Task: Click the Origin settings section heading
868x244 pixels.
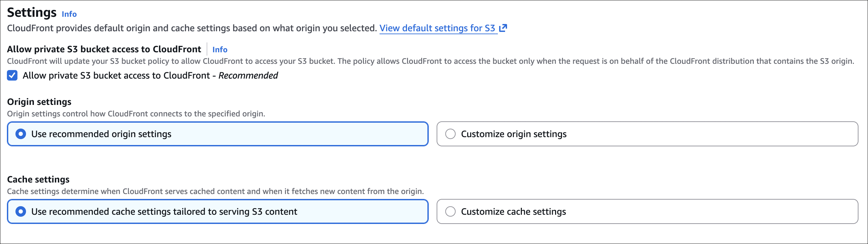Action: (x=39, y=102)
